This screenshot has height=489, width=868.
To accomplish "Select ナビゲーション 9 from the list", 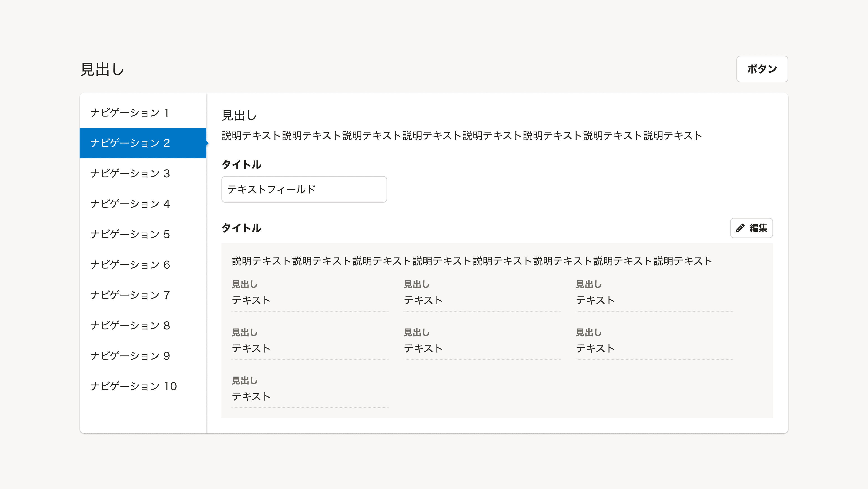I will [130, 355].
